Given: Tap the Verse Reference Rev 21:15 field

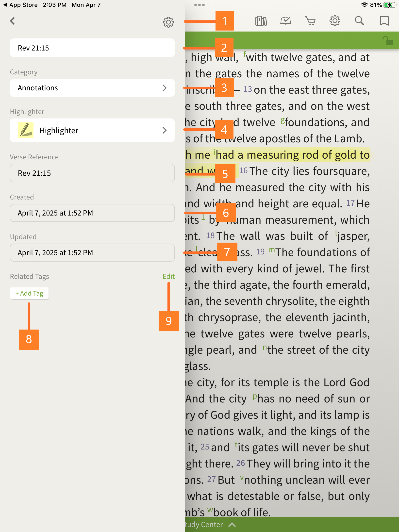Looking at the screenshot, I should coord(92,173).
